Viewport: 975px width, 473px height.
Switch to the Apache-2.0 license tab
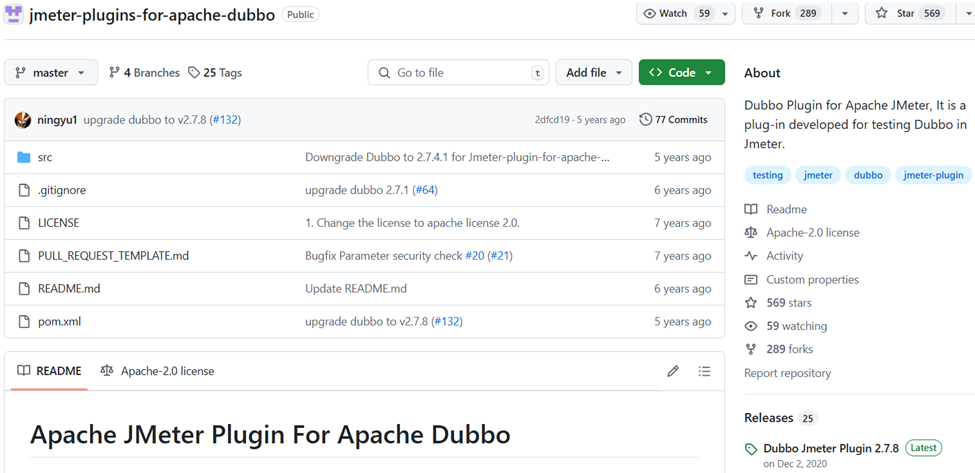point(157,372)
